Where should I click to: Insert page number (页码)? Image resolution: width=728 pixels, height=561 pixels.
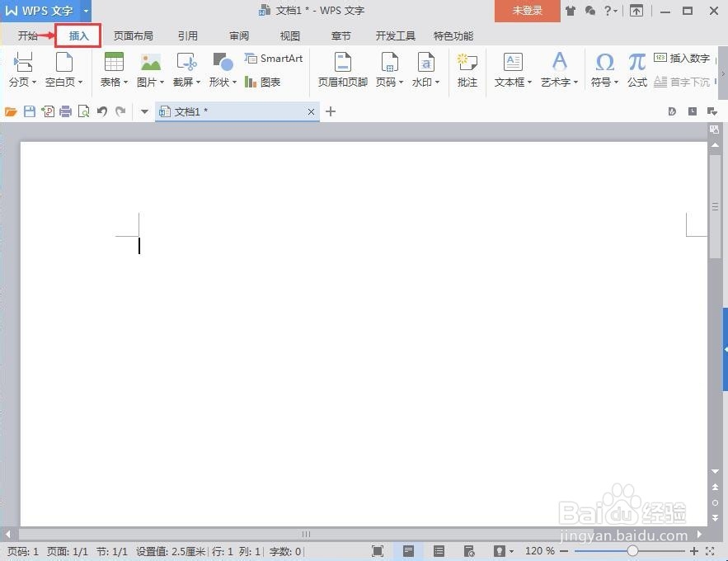coord(389,69)
